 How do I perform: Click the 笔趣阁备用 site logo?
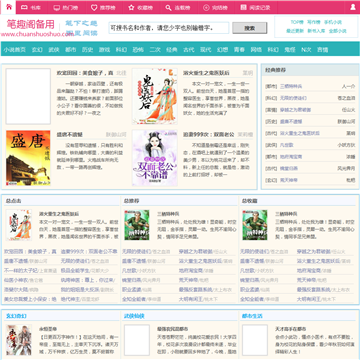click(30, 25)
